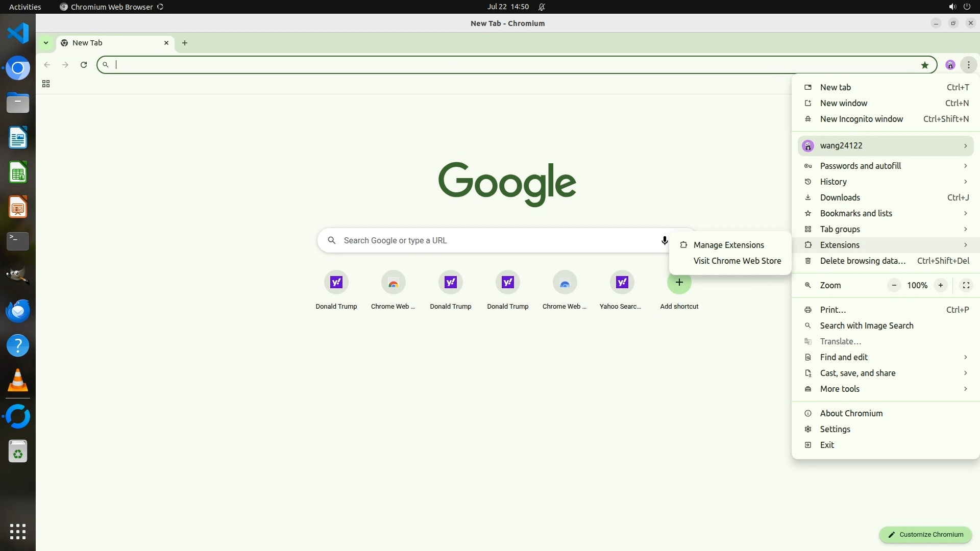Click the three-dot menu icon
Image resolution: width=980 pixels, height=551 pixels.
(x=968, y=65)
